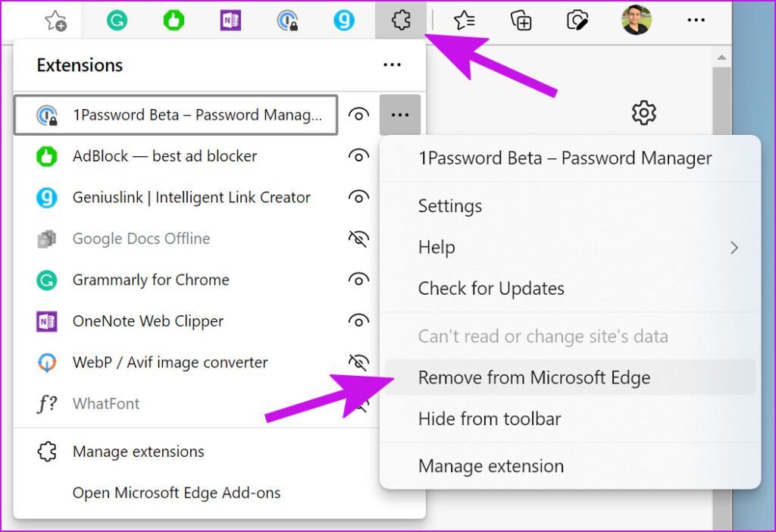Toggle visibility of Grammarly for Chrome extension
Screen dimensions: 776x532
tap(358, 279)
